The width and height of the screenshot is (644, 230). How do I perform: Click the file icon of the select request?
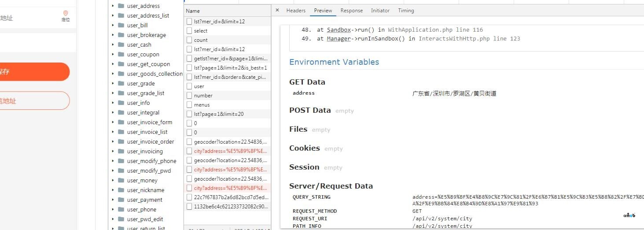(x=189, y=30)
